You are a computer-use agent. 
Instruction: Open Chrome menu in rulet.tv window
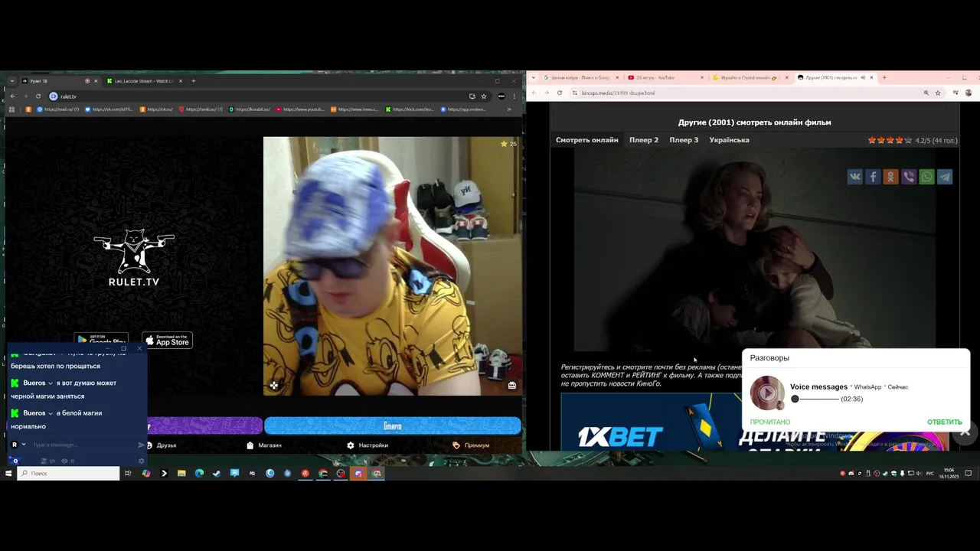coord(514,96)
